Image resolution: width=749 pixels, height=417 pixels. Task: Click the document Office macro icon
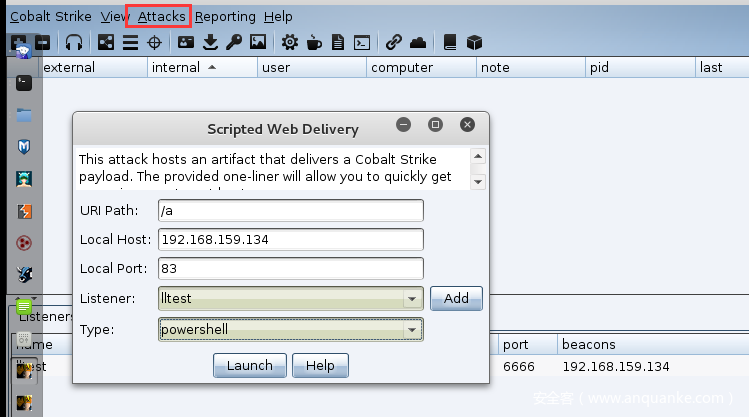[x=338, y=43]
